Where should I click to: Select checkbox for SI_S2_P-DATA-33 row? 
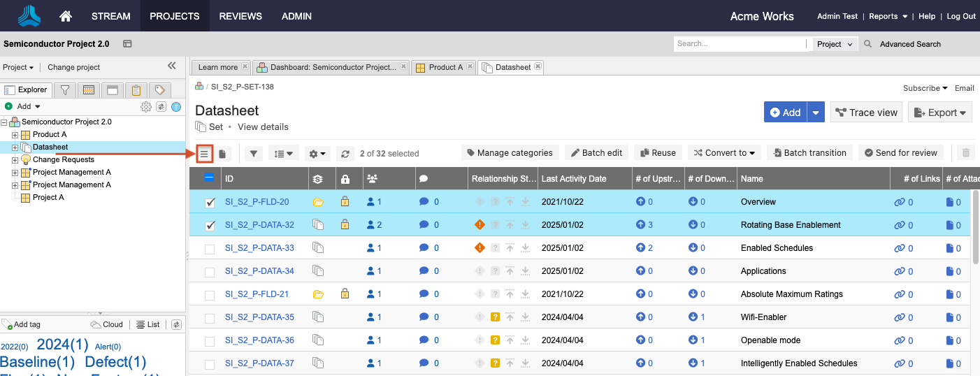210,249
